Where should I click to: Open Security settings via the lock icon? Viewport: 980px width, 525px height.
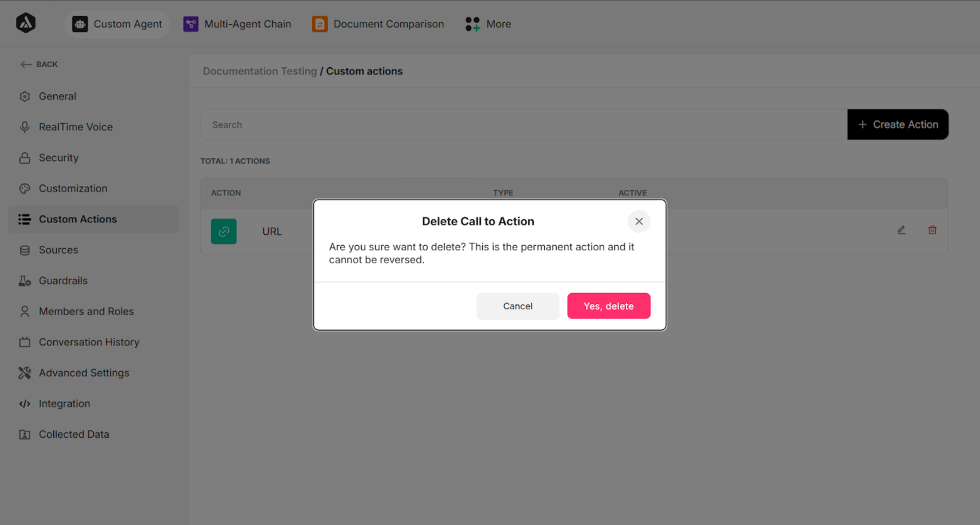24,157
